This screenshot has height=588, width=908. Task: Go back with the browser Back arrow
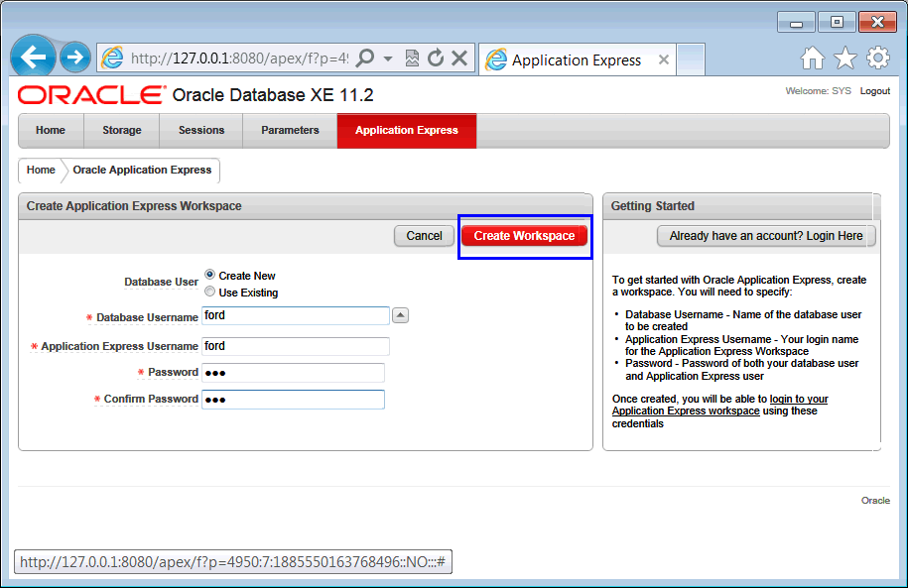point(33,57)
